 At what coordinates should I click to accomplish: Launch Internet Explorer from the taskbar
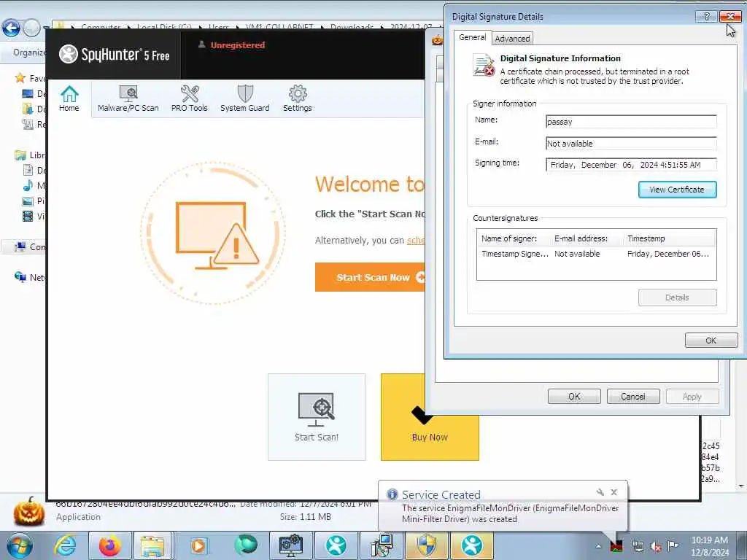coord(65,545)
